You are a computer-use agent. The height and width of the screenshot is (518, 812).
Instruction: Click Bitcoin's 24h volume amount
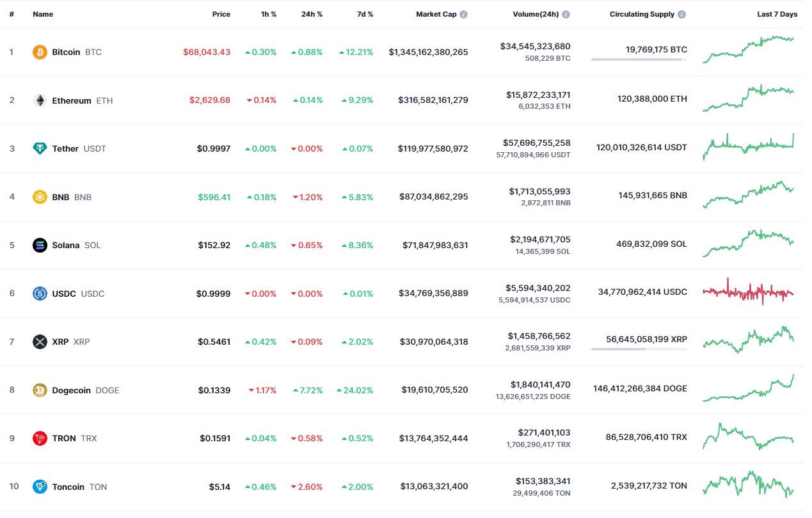point(535,47)
